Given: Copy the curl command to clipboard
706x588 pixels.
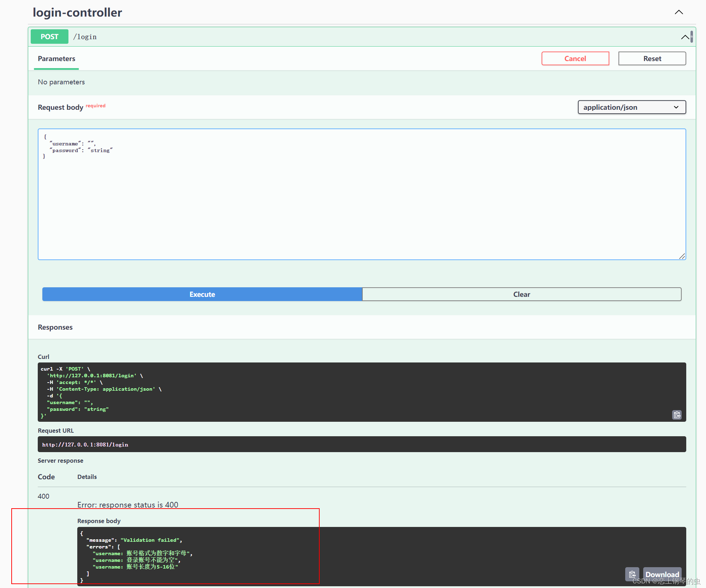Looking at the screenshot, I should [677, 415].
